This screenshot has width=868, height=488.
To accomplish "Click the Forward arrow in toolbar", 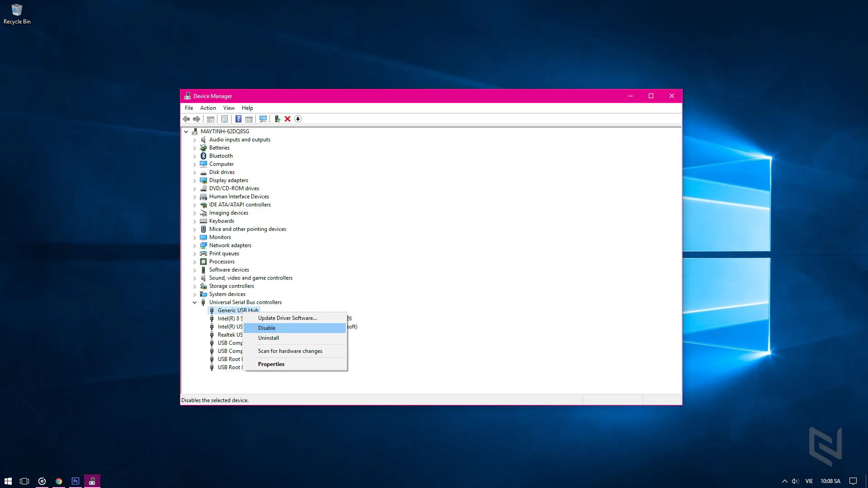I will (197, 119).
